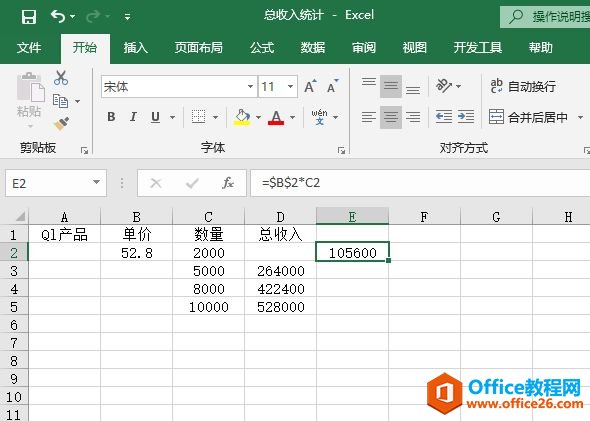Open Customize Quick Access Toolbar arrow

[128, 17]
